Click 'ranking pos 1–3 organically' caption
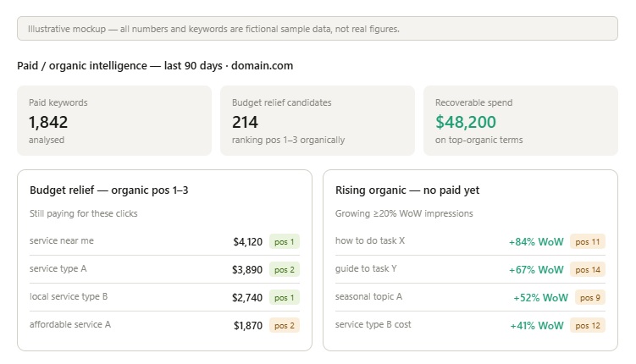This screenshot has height=364, width=636. coord(289,140)
